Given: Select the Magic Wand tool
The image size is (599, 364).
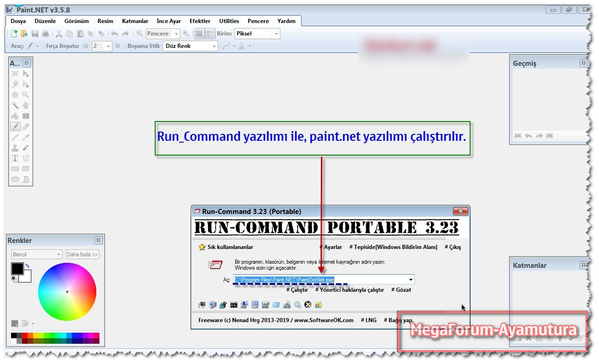Looking at the screenshot, I should click(15, 105).
